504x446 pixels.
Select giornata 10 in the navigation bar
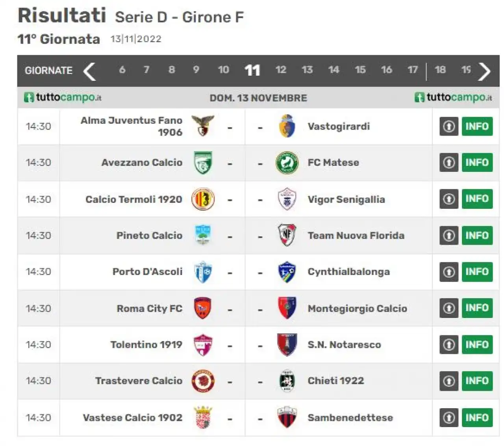click(224, 70)
